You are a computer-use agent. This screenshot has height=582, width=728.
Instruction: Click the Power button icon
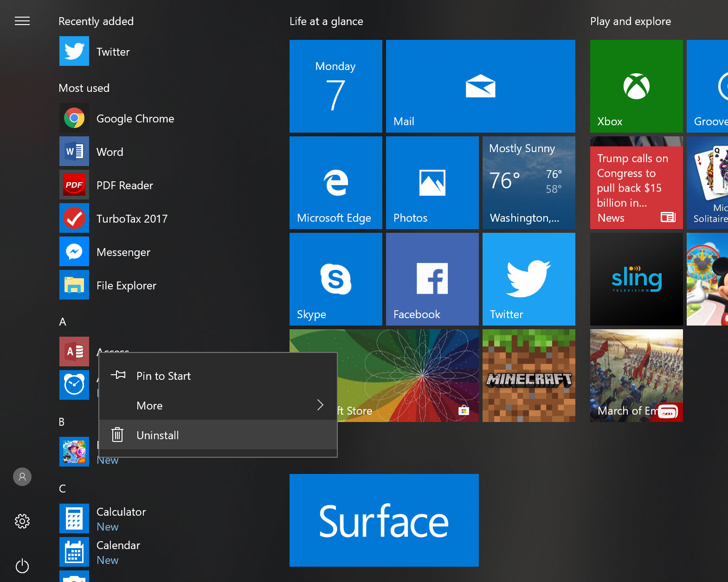[22, 566]
